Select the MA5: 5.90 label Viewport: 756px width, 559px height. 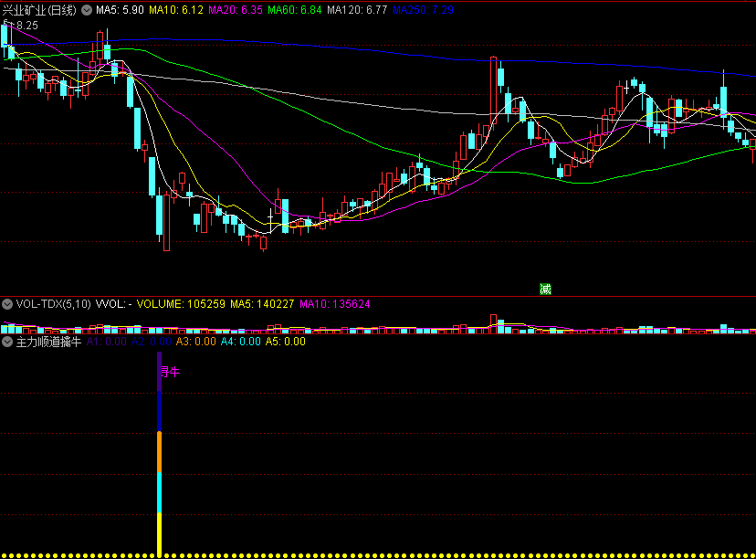[120, 10]
